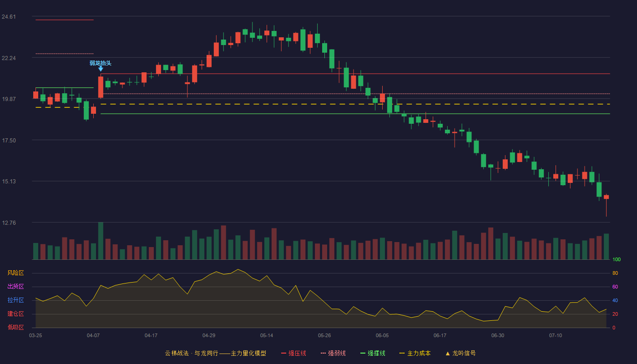Click the 风险区 zone label
This screenshot has width=637, height=364.
[x=15, y=273]
